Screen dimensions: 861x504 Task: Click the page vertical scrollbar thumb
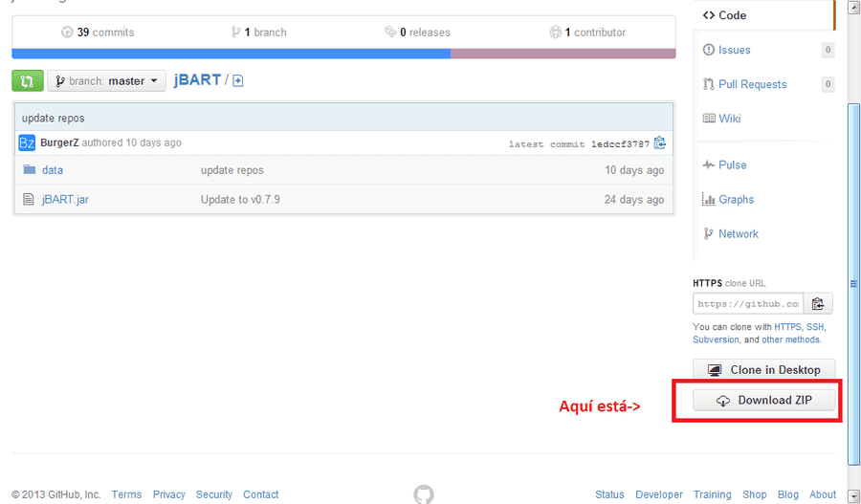pyautogui.click(x=853, y=283)
